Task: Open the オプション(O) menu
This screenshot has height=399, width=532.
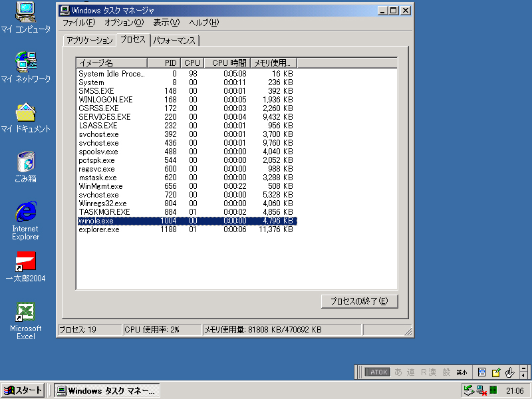Action: click(124, 23)
